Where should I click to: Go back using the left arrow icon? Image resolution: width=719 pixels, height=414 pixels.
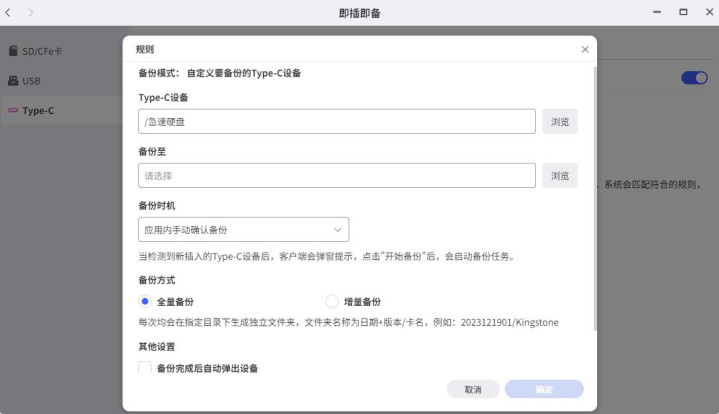[x=11, y=13]
